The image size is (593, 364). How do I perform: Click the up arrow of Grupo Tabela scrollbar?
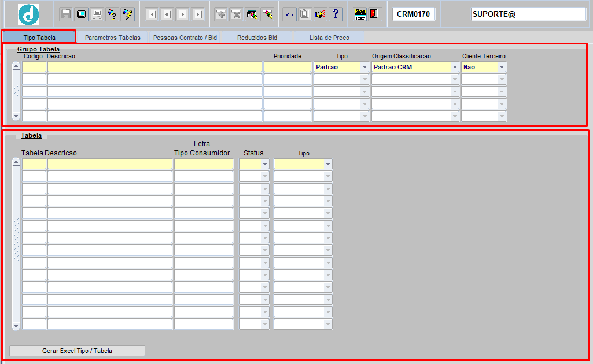click(16, 66)
